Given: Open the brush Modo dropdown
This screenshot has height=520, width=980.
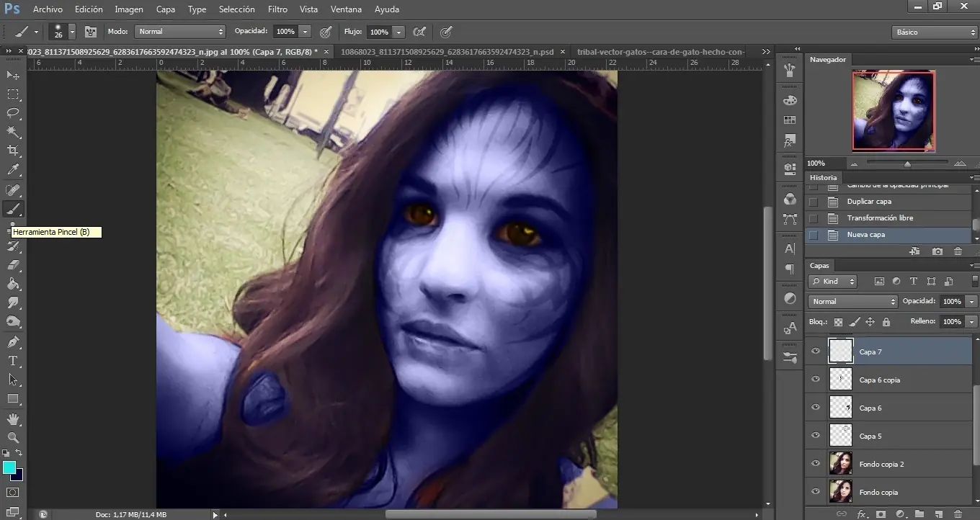Looking at the screenshot, I should (180, 32).
